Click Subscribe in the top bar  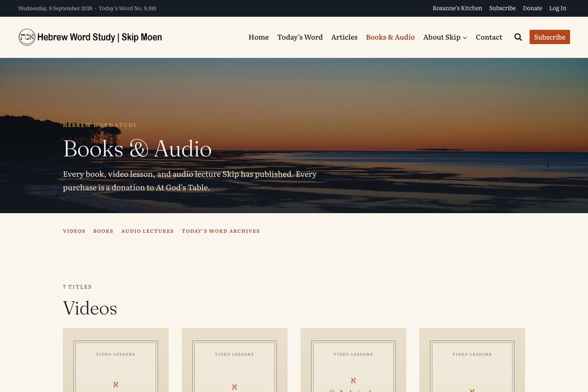pos(502,8)
